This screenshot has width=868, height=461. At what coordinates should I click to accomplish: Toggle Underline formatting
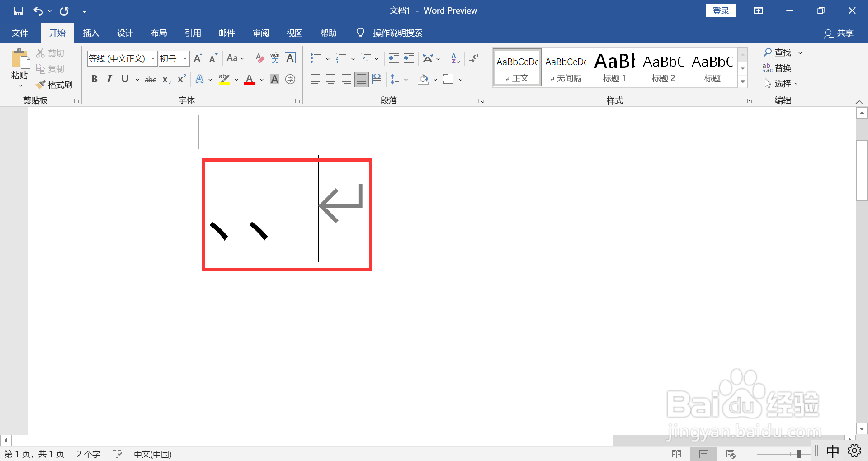(x=125, y=79)
